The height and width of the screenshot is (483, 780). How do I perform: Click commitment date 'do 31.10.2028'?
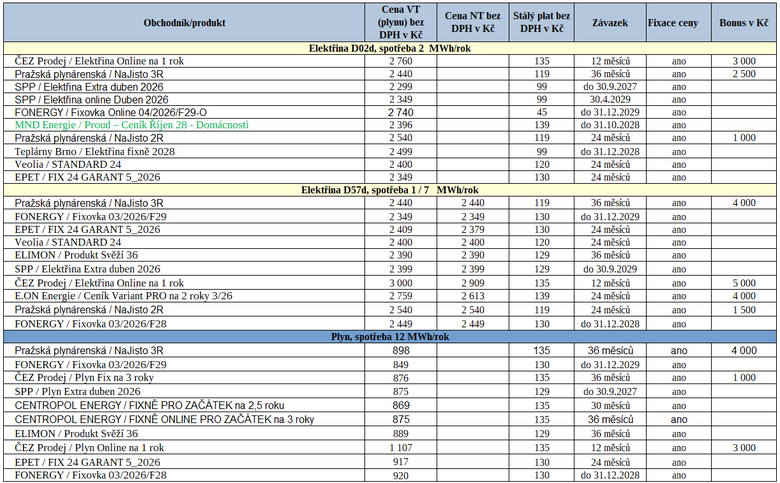click(x=610, y=125)
